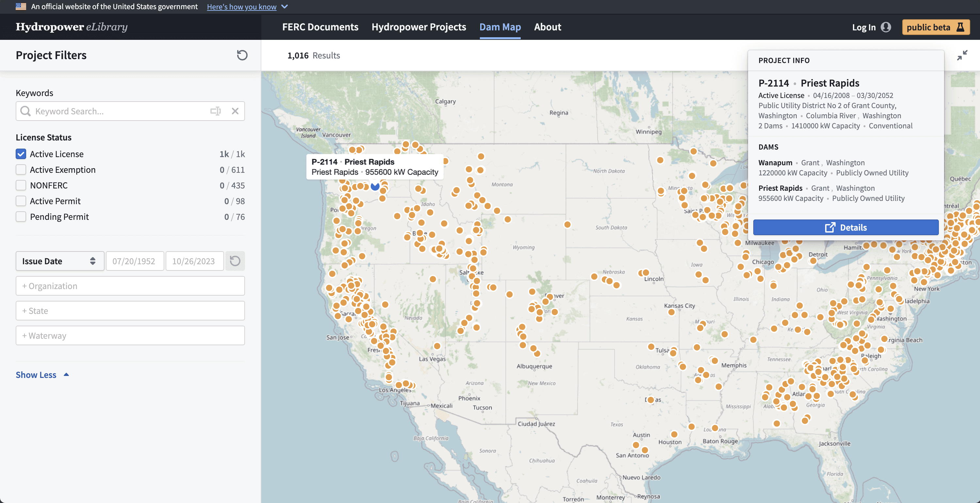
Task: Collapse the project info panel arrows icon
Action: tap(962, 56)
